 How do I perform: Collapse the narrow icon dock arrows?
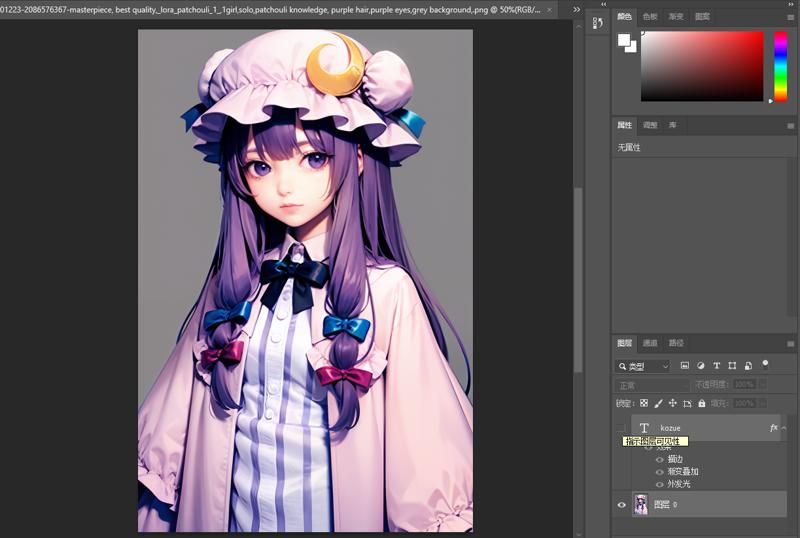tap(604, 4)
